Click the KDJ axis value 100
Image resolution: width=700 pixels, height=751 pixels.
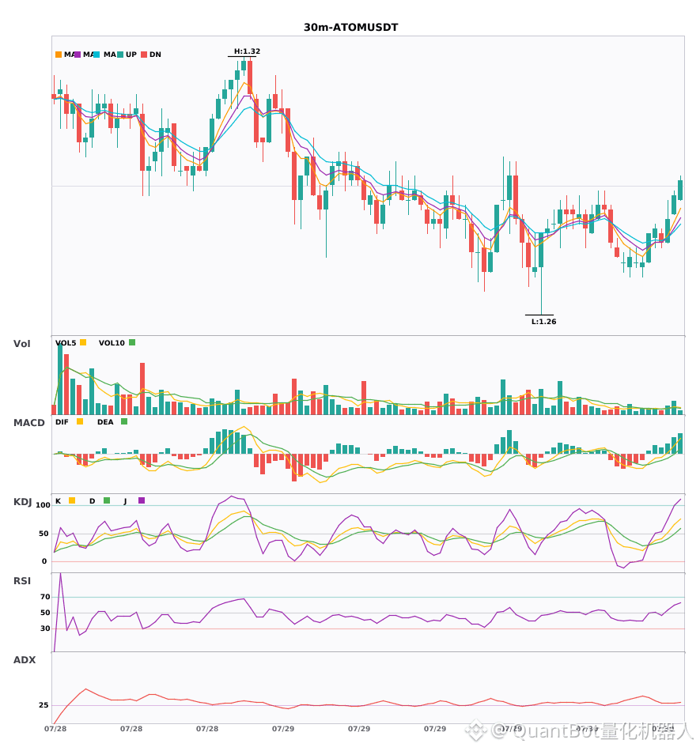click(43, 505)
